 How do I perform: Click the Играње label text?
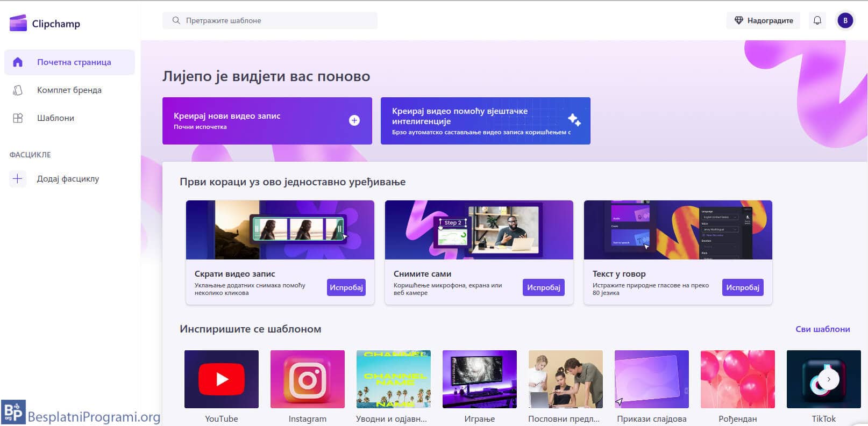[480, 419]
